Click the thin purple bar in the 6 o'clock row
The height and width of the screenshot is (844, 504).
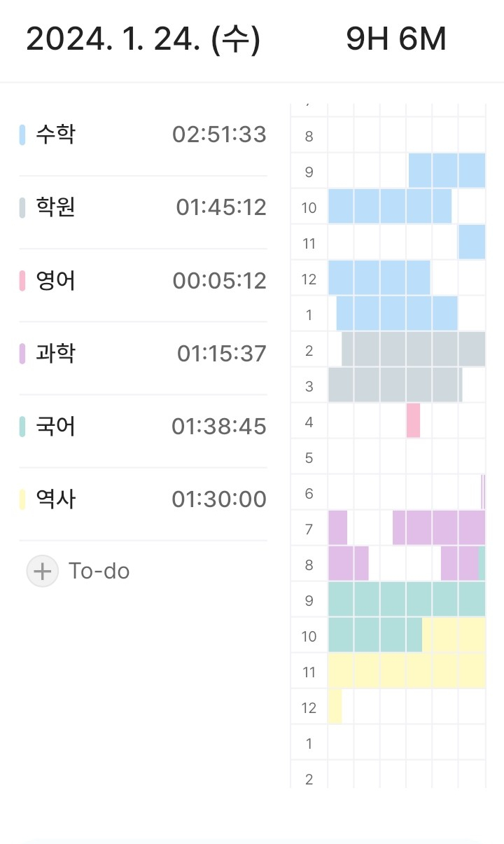click(483, 492)
